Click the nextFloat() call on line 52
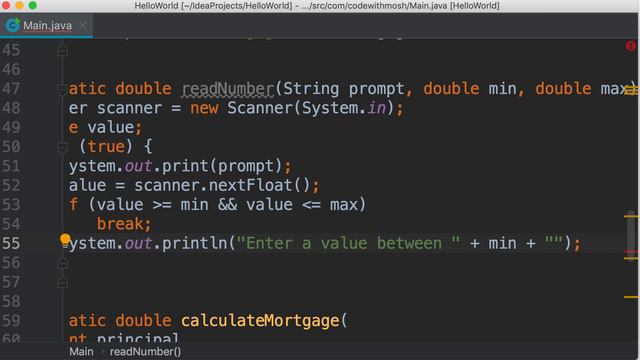Image resolution: width=640 pixels, height=360 pixels. click(x=260, y=185)
